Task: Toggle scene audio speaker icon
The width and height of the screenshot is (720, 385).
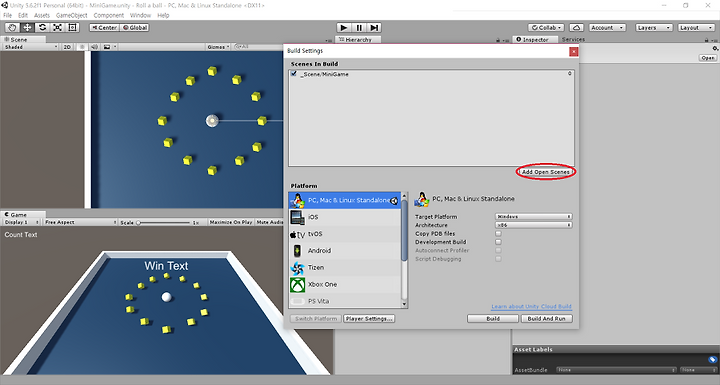Action: coord(94,47)
